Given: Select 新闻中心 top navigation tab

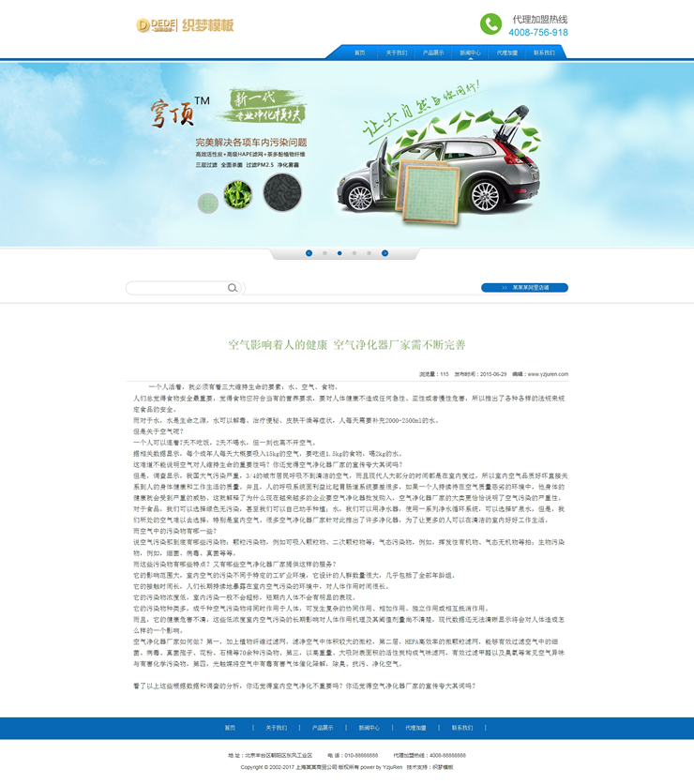Looking at the screenshot, I should (x=470, y=53).
